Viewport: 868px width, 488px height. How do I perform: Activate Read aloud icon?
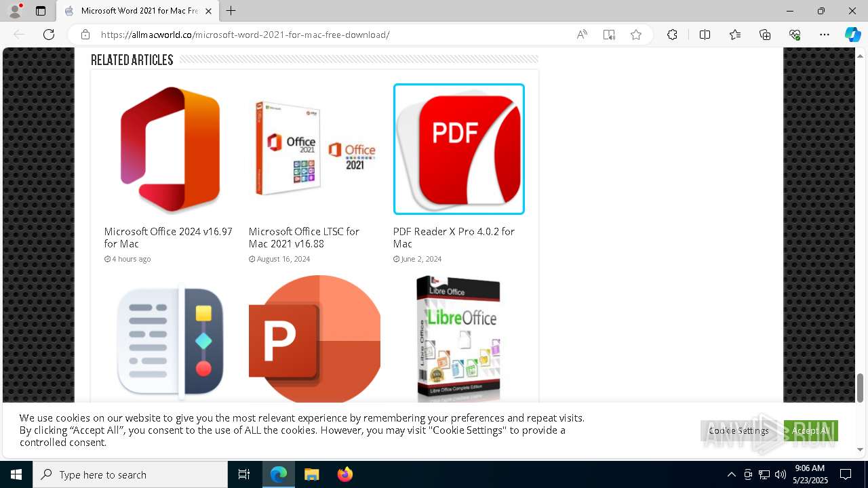click(x=582, y=35)
